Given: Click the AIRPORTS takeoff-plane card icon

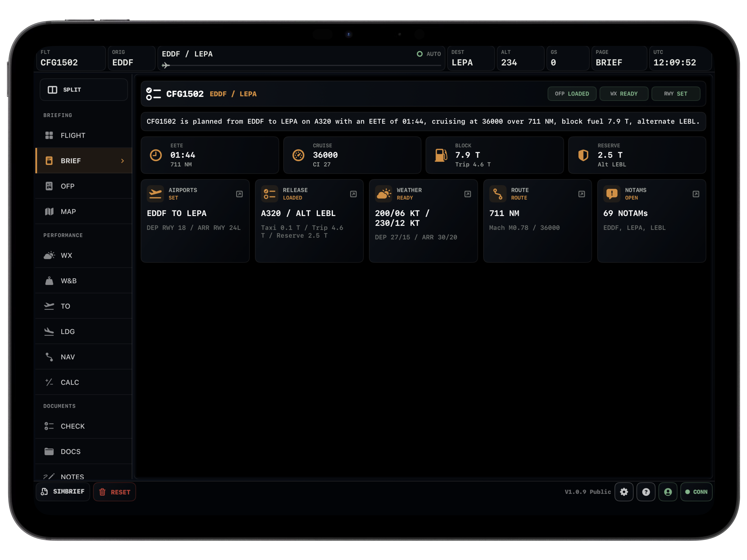Looking at the screenshot, I should coord(155,194).
